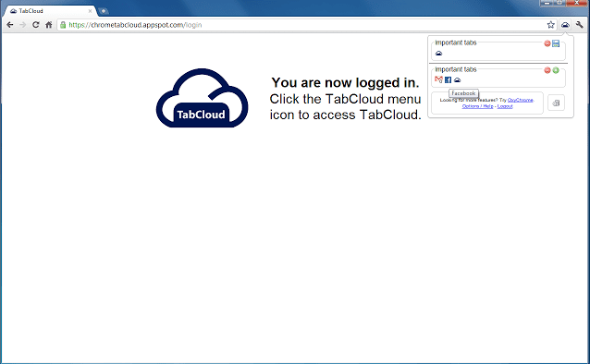Bookmark this page with the star icon
The image size is (590, 364).
point(550,25)
